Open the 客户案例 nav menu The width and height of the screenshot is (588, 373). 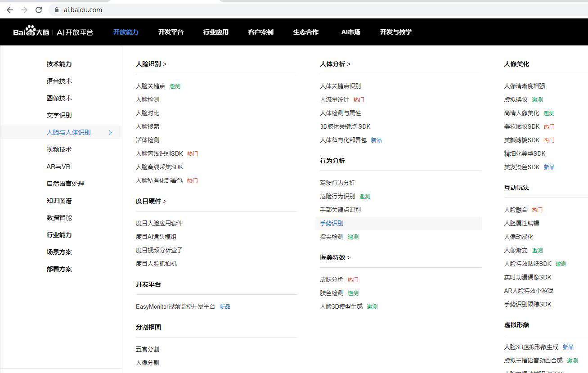[x=261, y=32]
